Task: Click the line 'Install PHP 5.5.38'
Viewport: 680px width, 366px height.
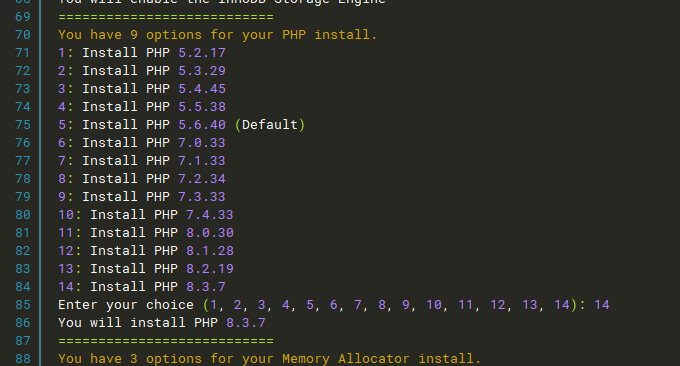Action: [x=154, y=107]
